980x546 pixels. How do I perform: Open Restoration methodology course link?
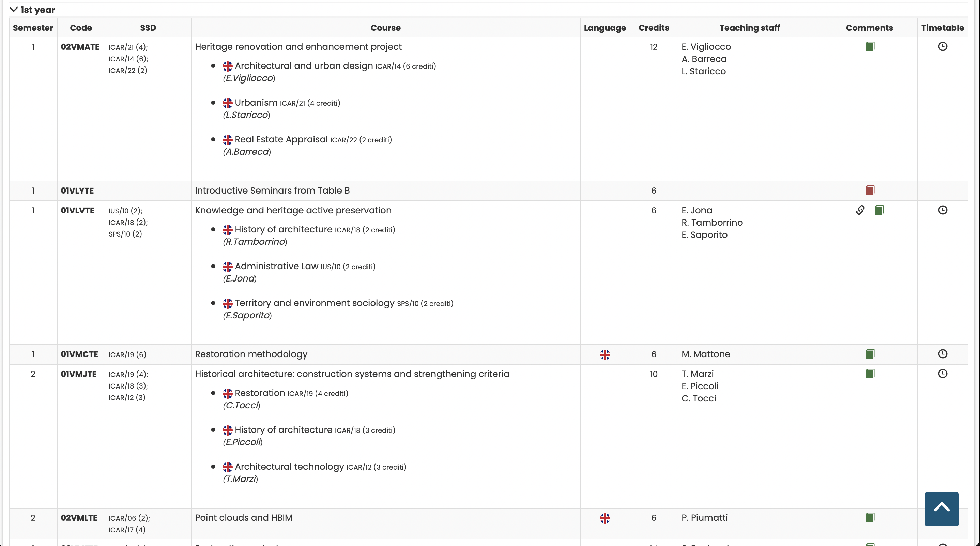pos(251,354)
